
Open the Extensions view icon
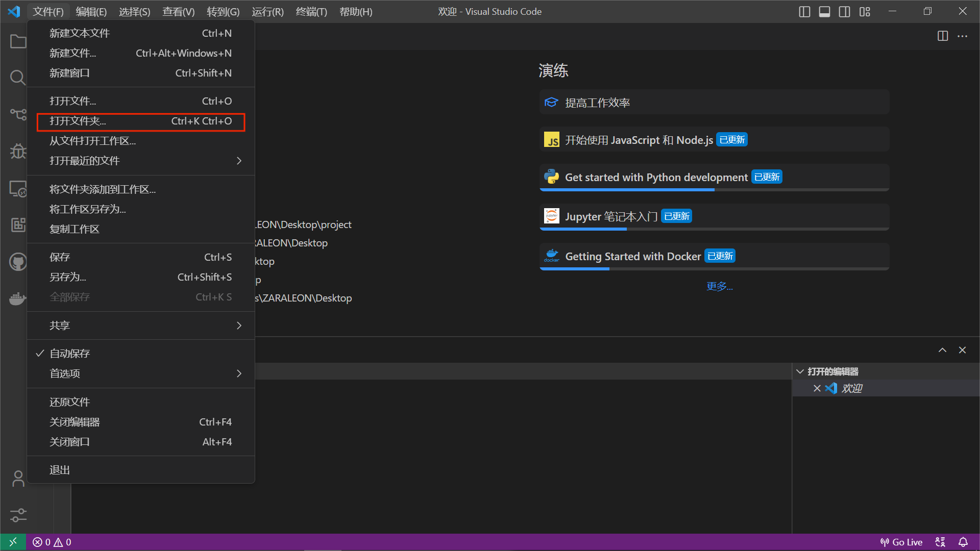click(x=18, y=224)
